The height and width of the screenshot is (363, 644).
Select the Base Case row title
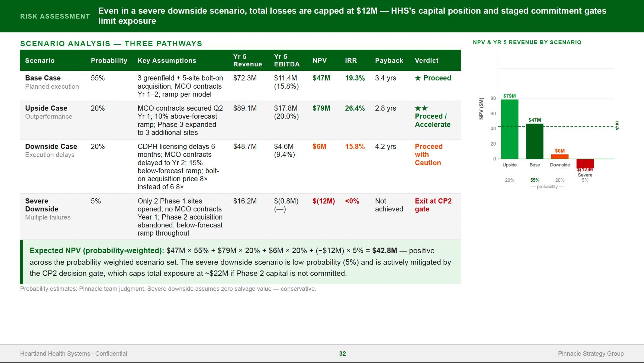pyautogui.click(x=43, y=78)
